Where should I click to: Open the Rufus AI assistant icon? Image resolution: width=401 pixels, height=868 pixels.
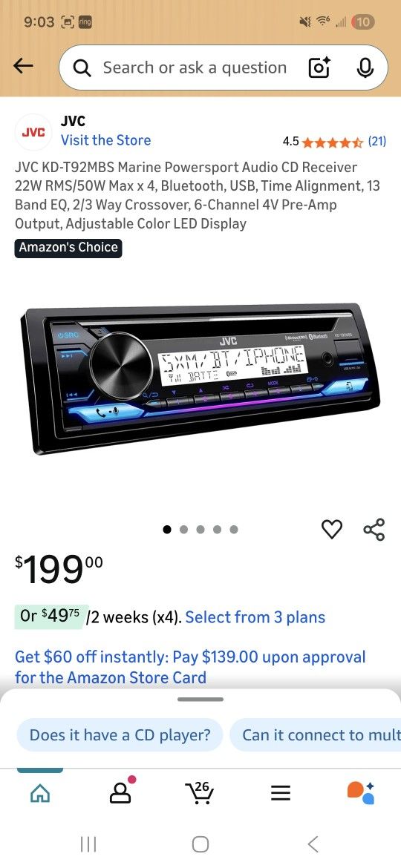pyautogui.click(x=361, y=792)
